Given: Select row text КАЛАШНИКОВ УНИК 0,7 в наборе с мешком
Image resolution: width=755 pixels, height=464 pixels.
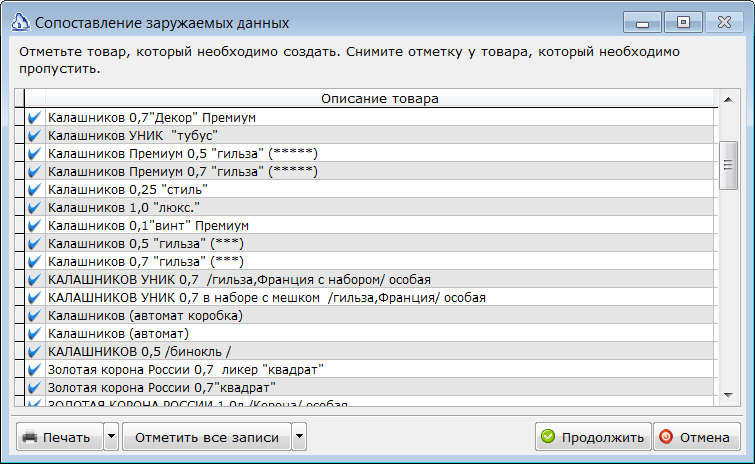Looking at the screenshot, I should (x=267, y=297).
